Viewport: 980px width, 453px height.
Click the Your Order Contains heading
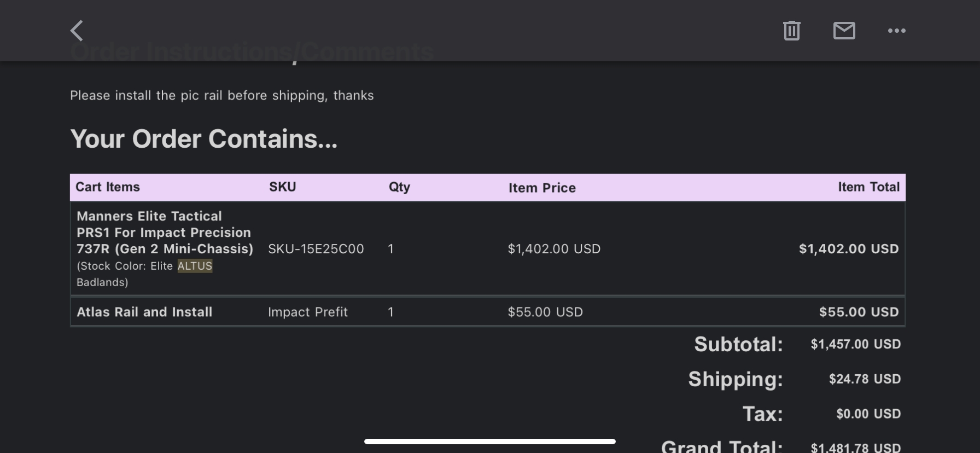coord(203,139)
